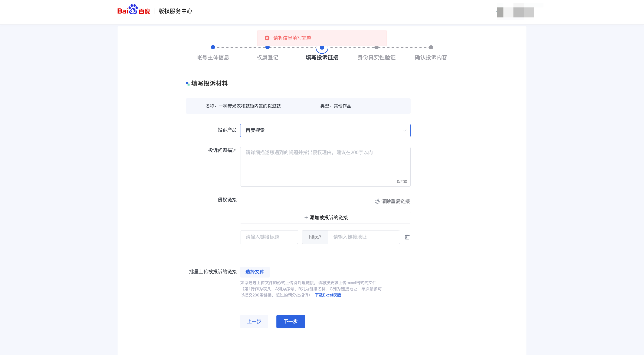Expand dropdown via the chevron arrow
This screenshot has width=644, height=355.
click(x=404, y=130)
